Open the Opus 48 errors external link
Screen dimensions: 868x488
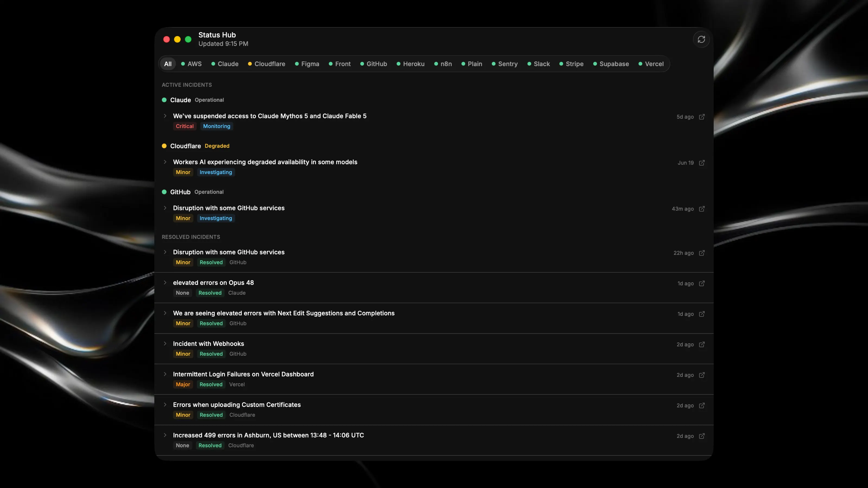(x=701, y=284)
